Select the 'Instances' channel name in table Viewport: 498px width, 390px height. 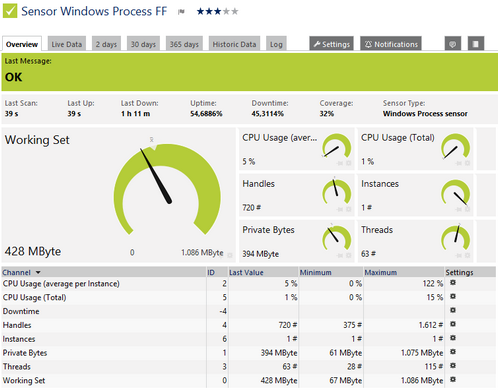pyautogui.click(x=19, y=339)
